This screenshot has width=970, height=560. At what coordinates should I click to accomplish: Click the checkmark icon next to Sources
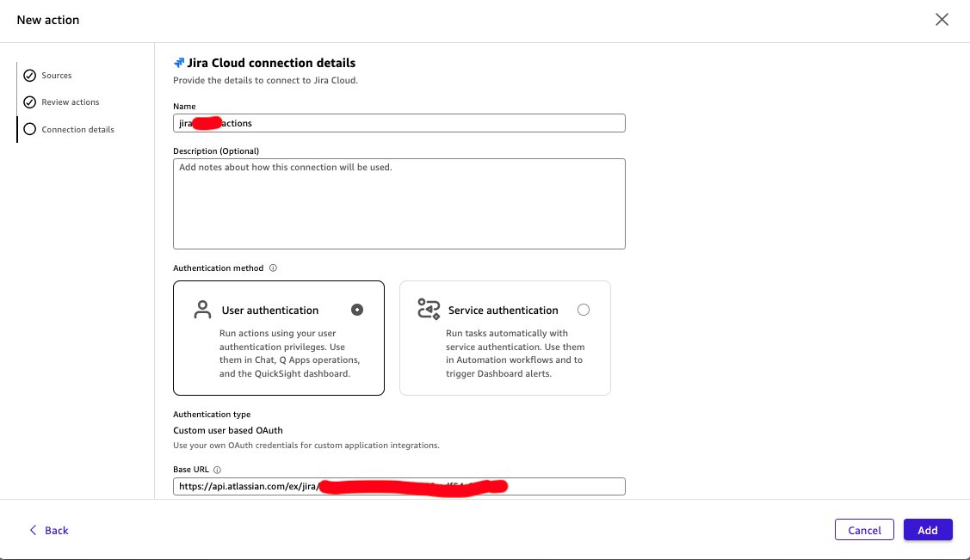click(x=30, y=75)
